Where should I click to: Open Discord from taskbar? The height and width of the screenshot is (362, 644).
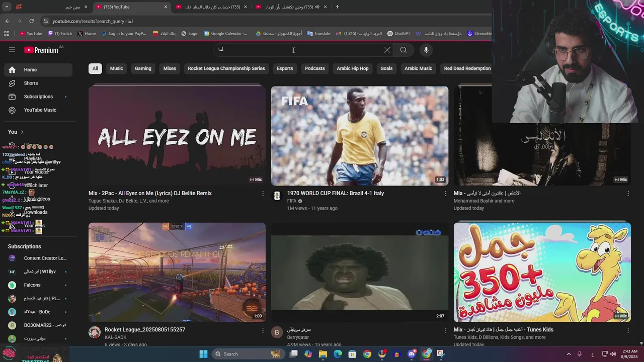(412, 354)
